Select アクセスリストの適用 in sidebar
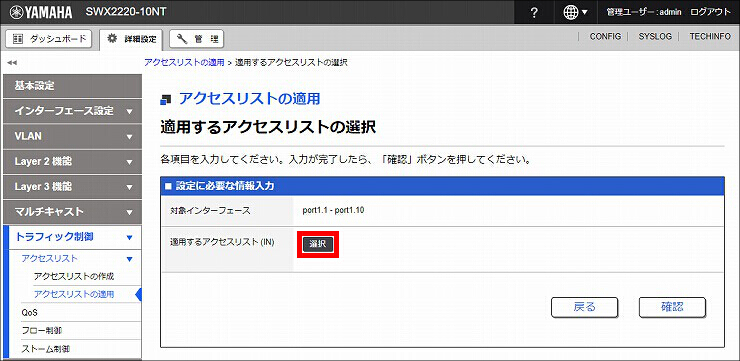Viewport: 740px width, 361px height. pos(74,294)
